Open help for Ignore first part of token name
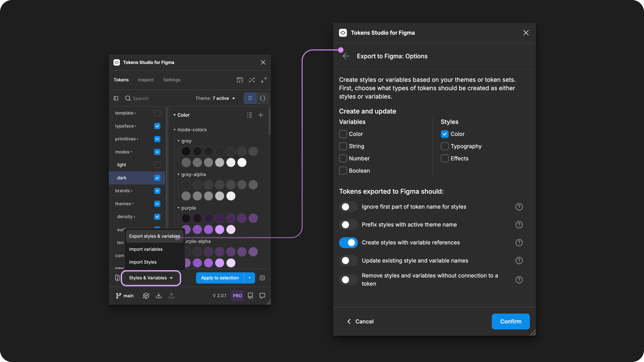 [519, 207]
